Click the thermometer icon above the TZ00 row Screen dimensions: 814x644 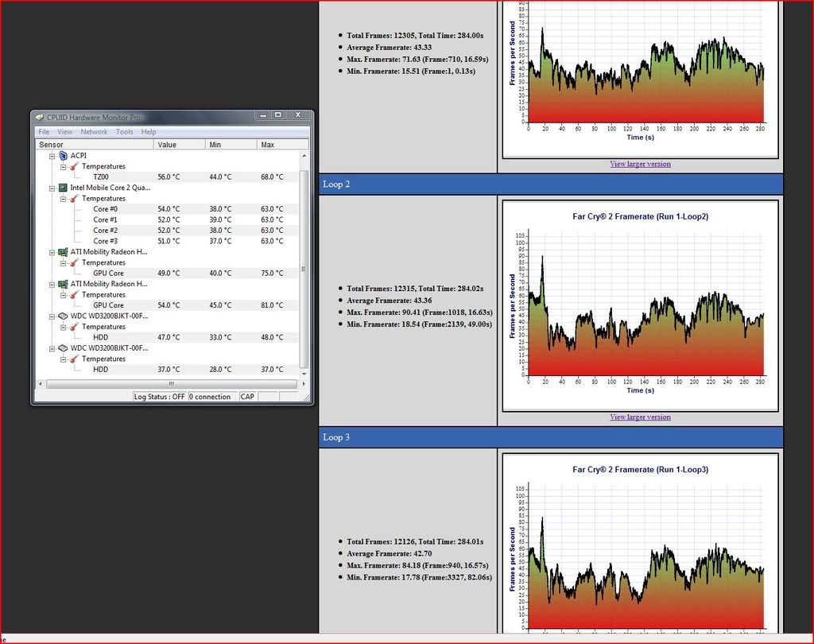coord(74,167)
